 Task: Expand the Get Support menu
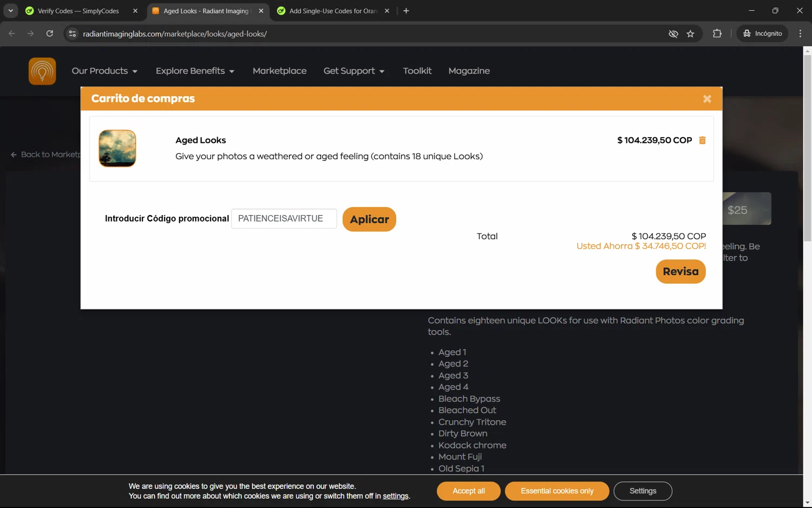click(353, 71)
